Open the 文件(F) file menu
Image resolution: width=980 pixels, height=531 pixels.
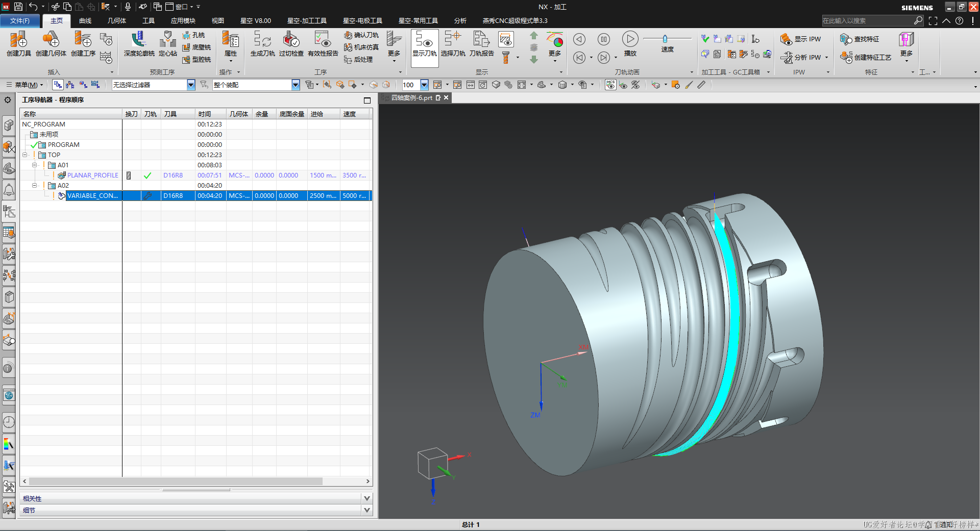20,21
